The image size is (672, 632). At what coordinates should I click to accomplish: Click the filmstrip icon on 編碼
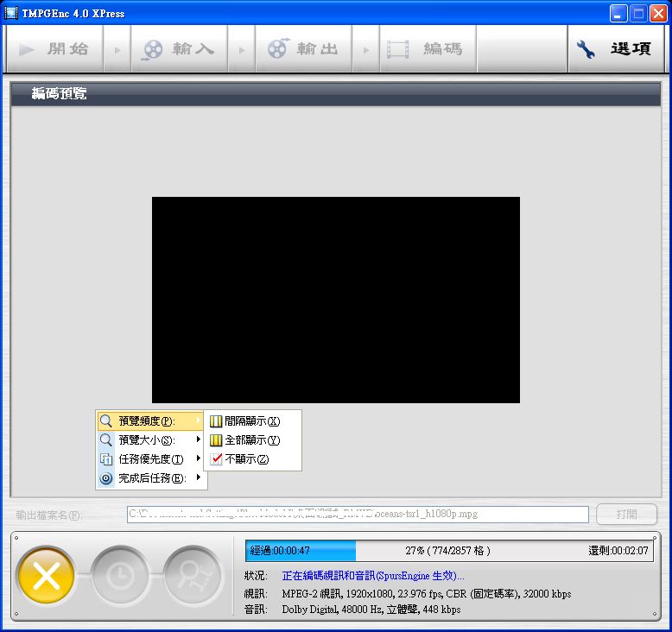pyautogui.click(x=397, y=49)
